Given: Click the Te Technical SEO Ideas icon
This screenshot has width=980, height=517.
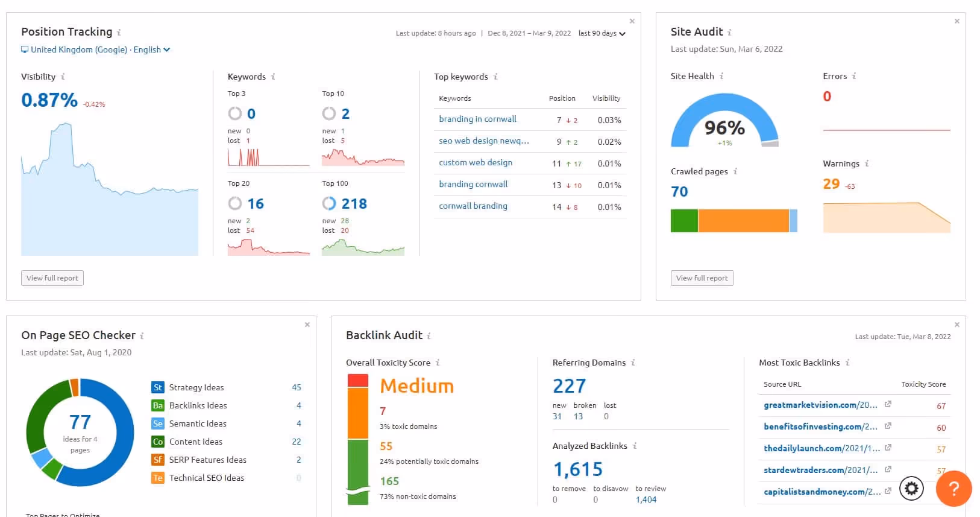Looking at the screenshot, I should pos(158,478).
